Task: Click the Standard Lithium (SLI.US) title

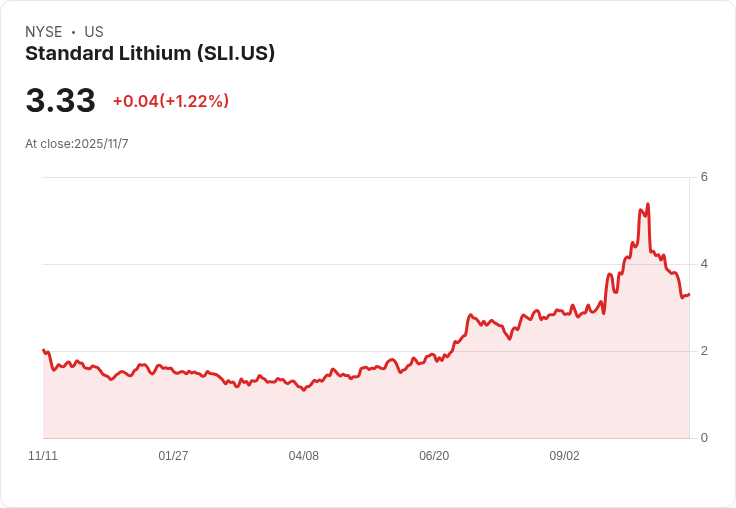Action: [150, 54]
